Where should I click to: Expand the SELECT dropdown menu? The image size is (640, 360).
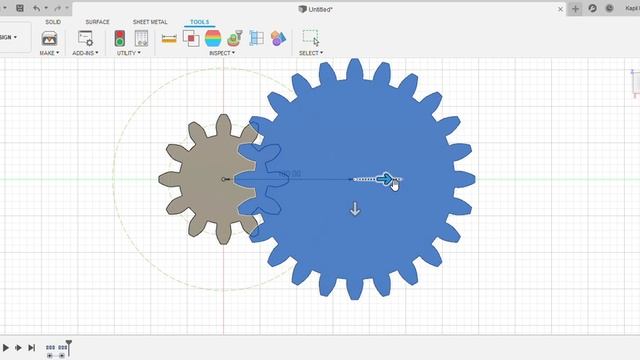click(x=311, y=53)
